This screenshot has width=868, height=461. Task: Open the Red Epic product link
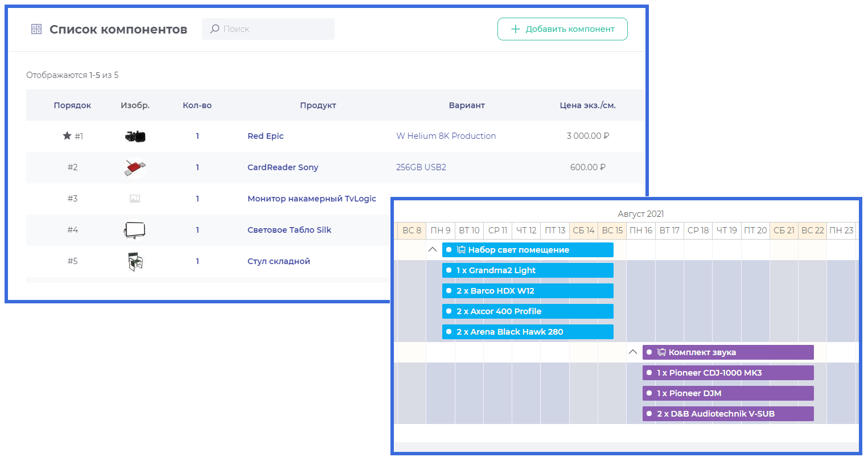tap(265, 136)
